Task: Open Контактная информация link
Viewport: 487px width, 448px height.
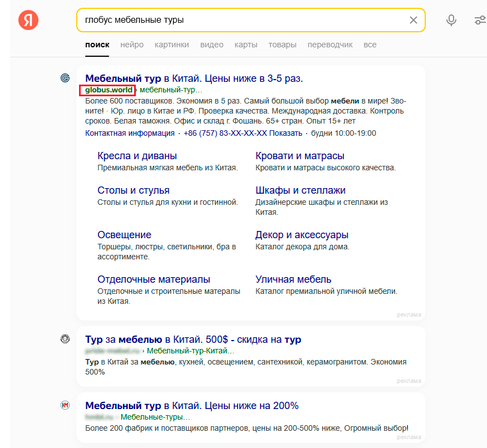Action: pos(130,133)
